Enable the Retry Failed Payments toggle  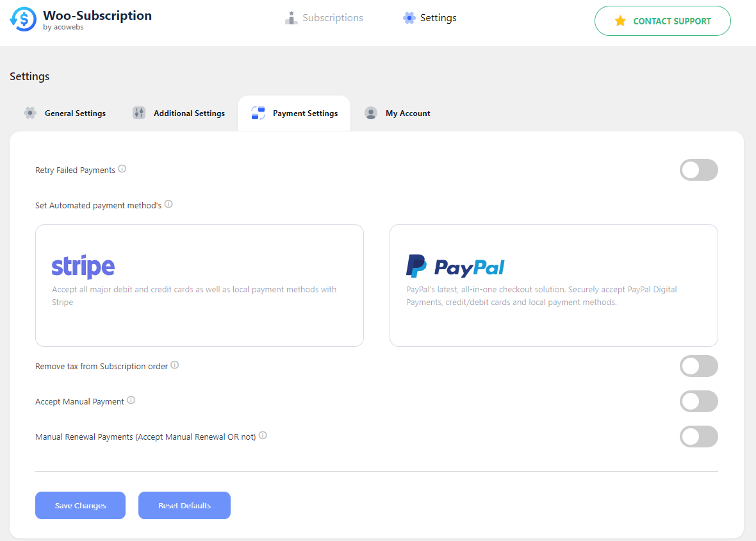[x=698, y=170]
